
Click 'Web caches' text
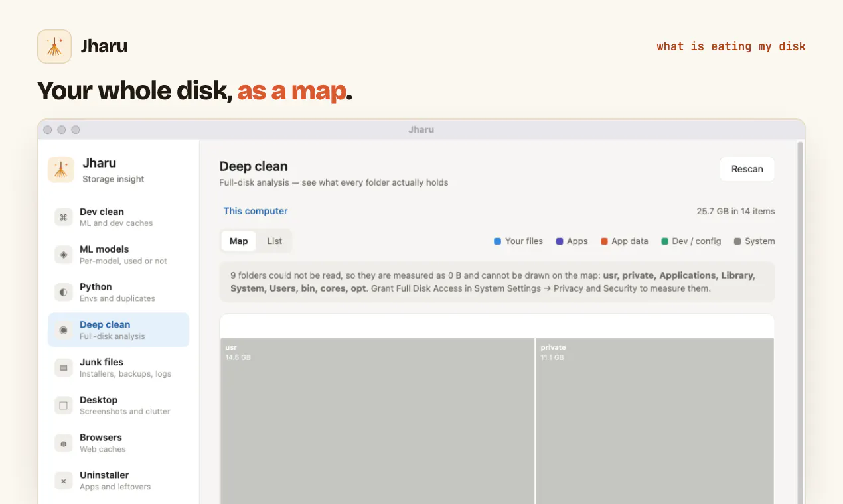103,450
